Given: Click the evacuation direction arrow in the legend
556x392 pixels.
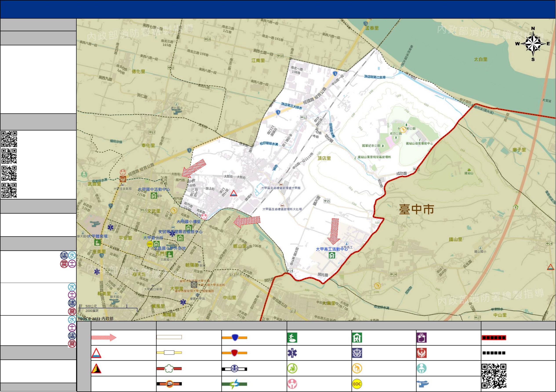Looking at the screenshot, I should click(104, 338).
